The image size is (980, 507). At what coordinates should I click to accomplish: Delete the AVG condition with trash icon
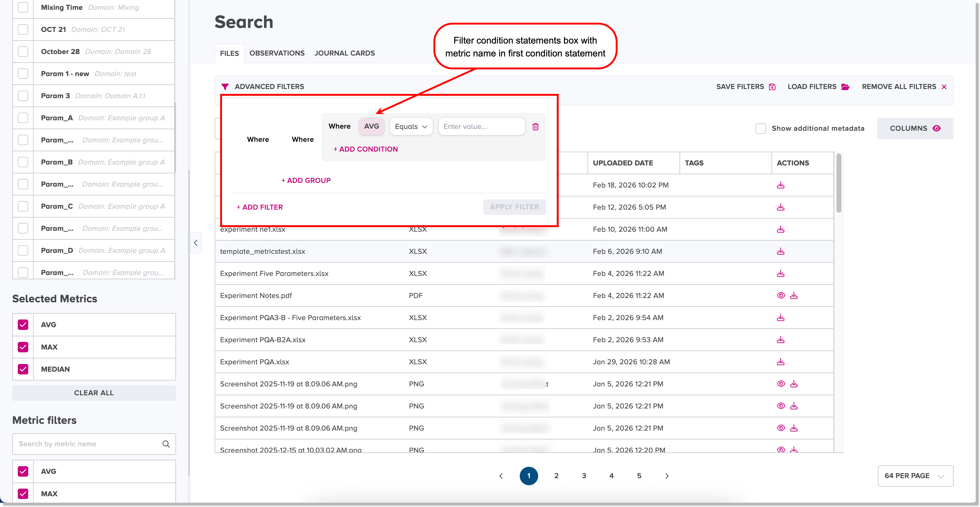click(535, 127)
